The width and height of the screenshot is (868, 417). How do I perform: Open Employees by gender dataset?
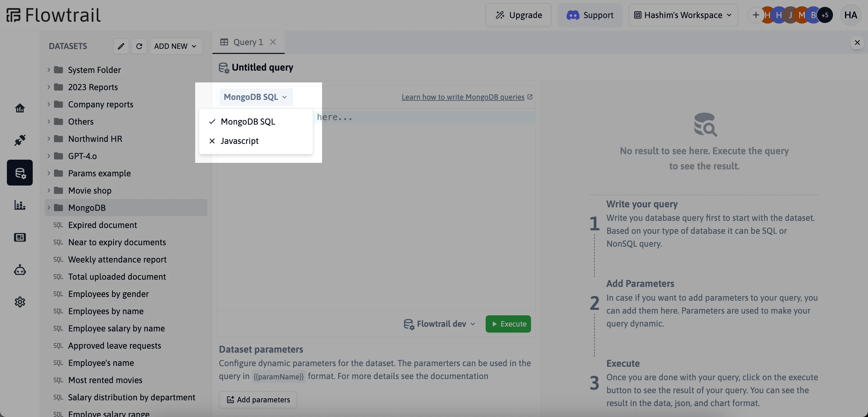tap(108, 294)
